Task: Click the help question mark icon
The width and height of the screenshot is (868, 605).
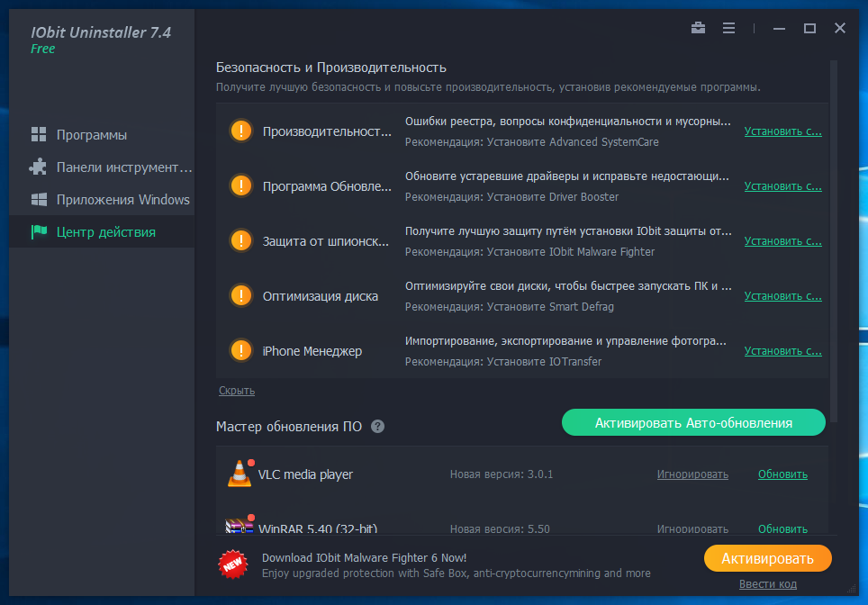Action: 377,426
